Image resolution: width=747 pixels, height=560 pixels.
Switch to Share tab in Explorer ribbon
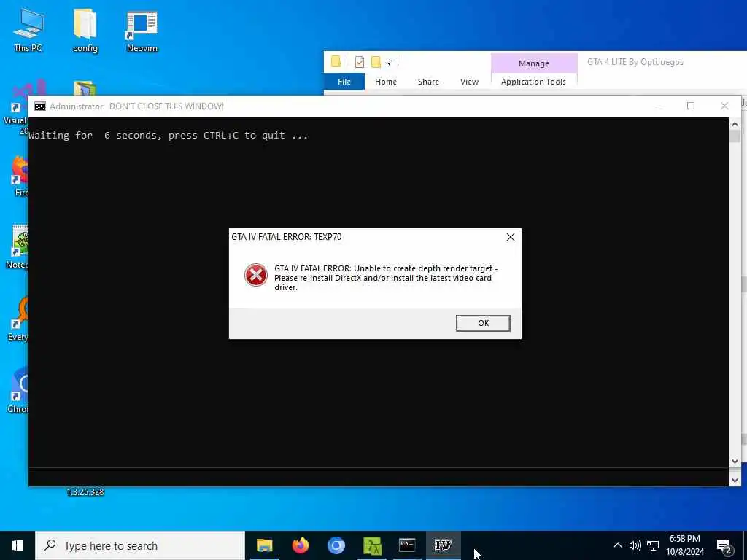428,82
